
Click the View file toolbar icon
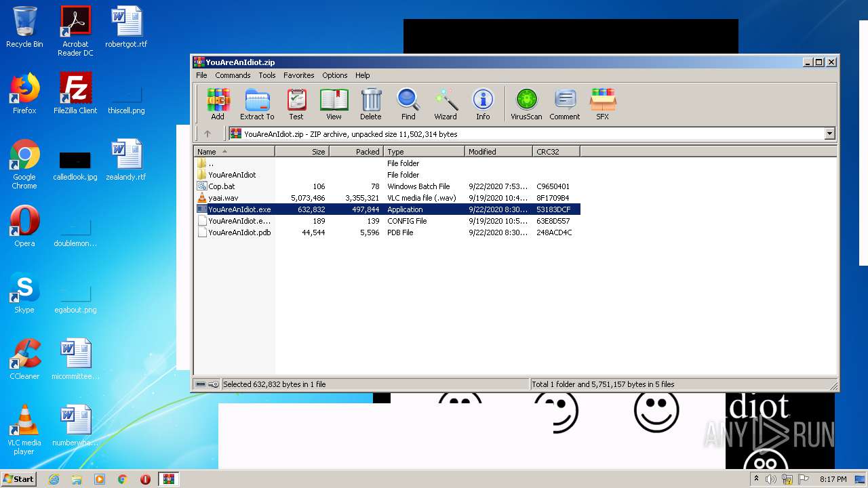(x=334, y=104)
